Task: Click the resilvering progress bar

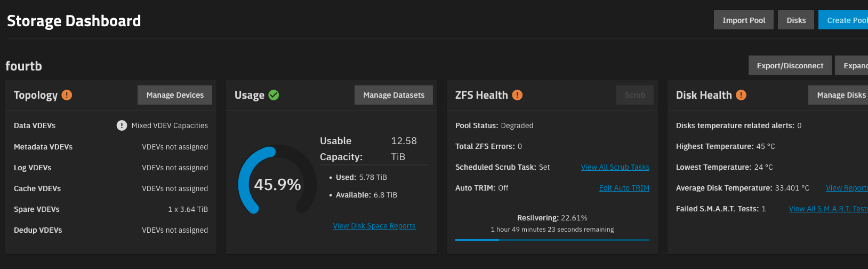Action: pyautogui.click(x=552, y=240)
